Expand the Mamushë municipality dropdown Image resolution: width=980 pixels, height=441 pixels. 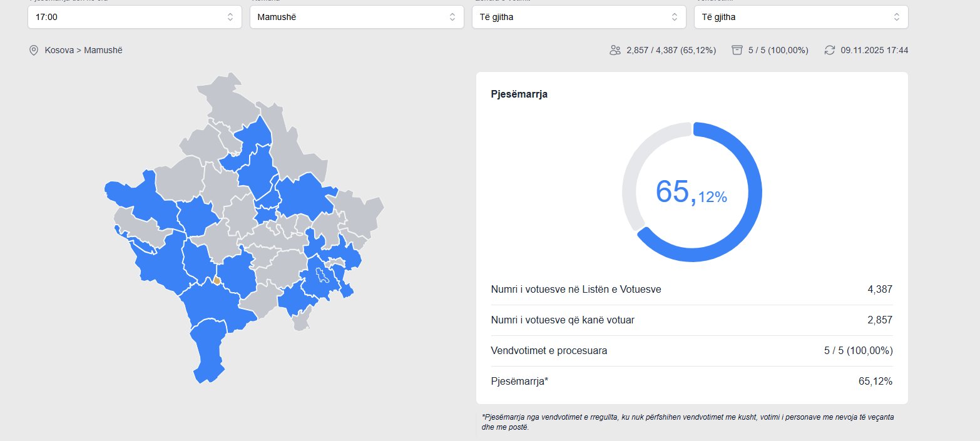(x=356, y=17)
